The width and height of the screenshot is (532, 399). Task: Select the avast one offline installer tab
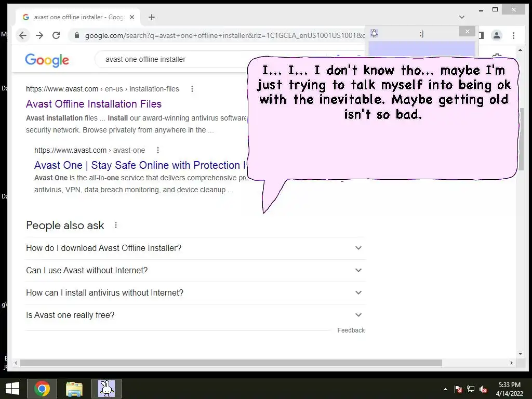coord(79,17)
